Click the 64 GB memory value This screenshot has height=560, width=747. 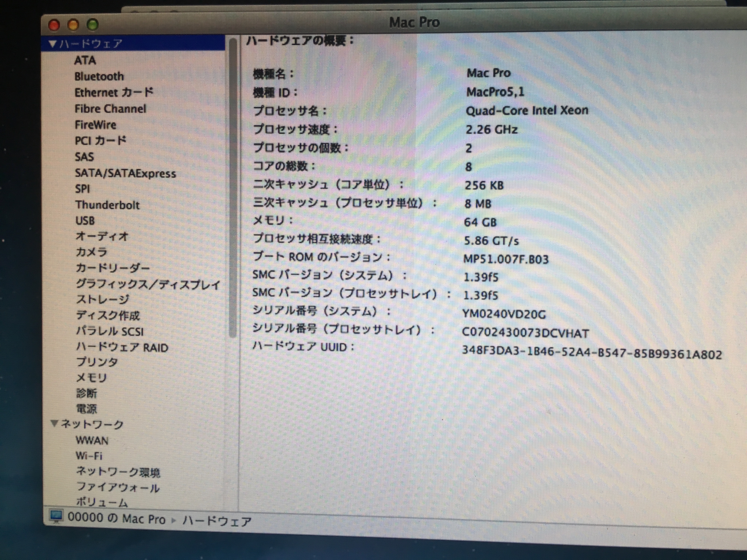[480, 222]
